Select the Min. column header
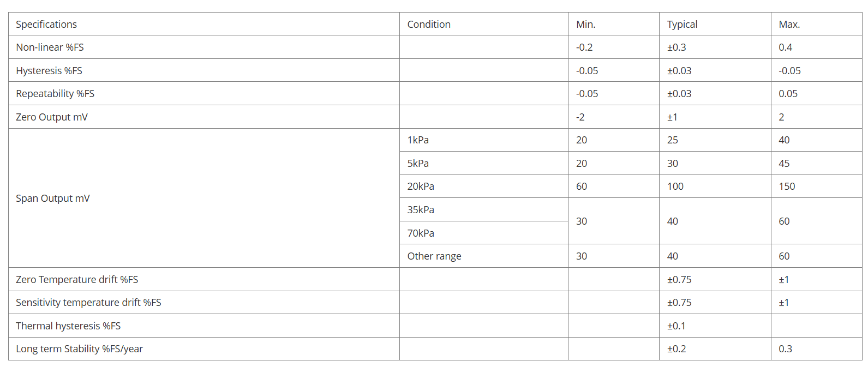This screenshot has height=367, width=868. (585, 25)
